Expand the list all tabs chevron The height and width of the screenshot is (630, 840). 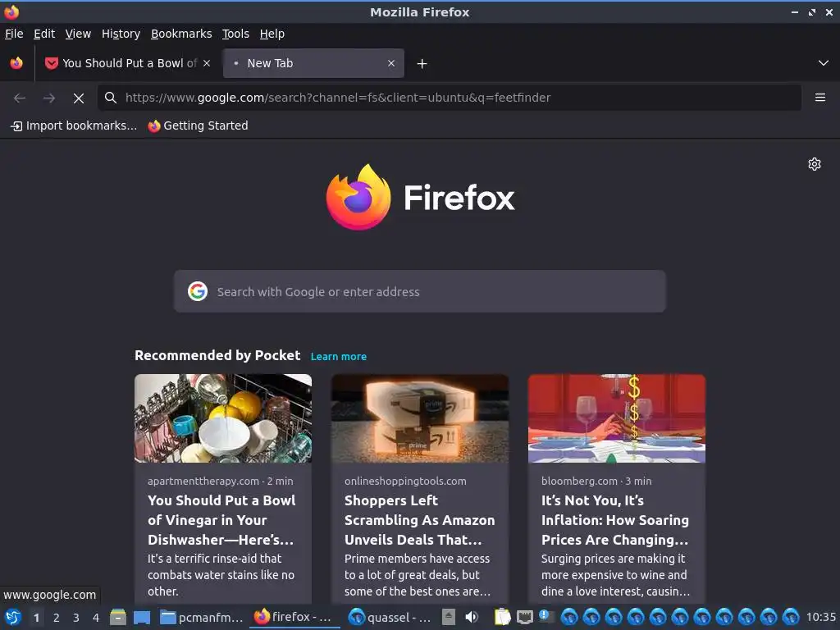(x=824, y=63)
